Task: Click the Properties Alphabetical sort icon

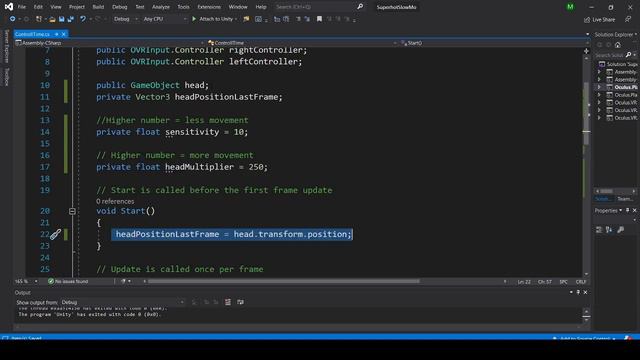Action: [x=609, y=230]
